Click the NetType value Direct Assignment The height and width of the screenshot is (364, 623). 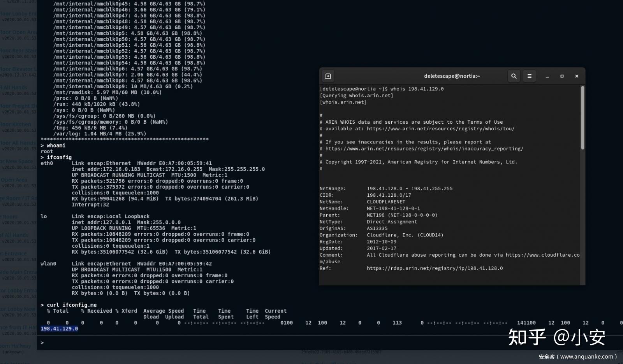pos(392,222)
